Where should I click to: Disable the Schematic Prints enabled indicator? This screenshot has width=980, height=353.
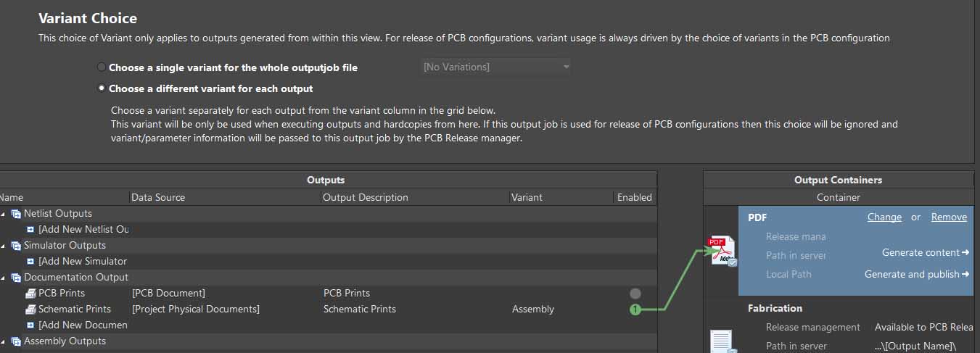[x=635, y=310]
